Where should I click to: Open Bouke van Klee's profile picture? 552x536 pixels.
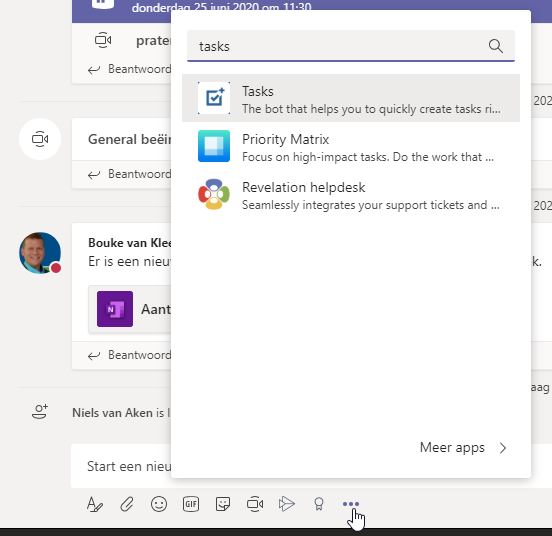[x=40, y=253]
